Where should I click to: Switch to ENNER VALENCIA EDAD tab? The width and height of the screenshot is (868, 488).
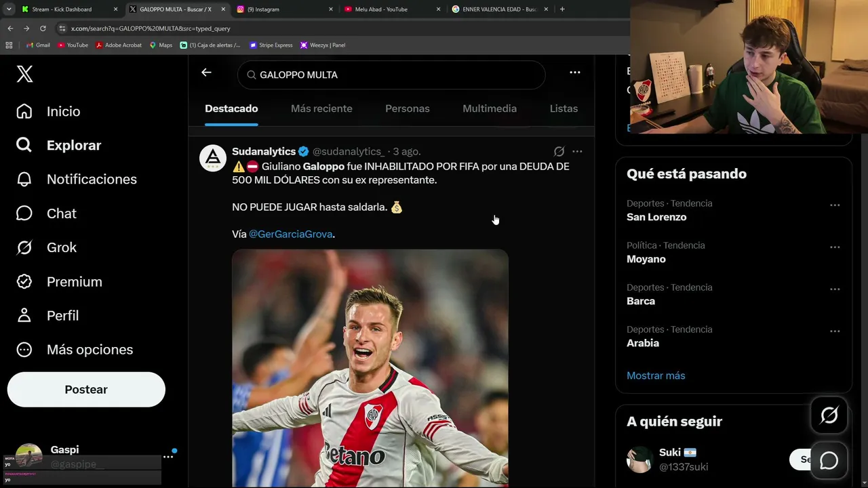(x=499, y=9)
